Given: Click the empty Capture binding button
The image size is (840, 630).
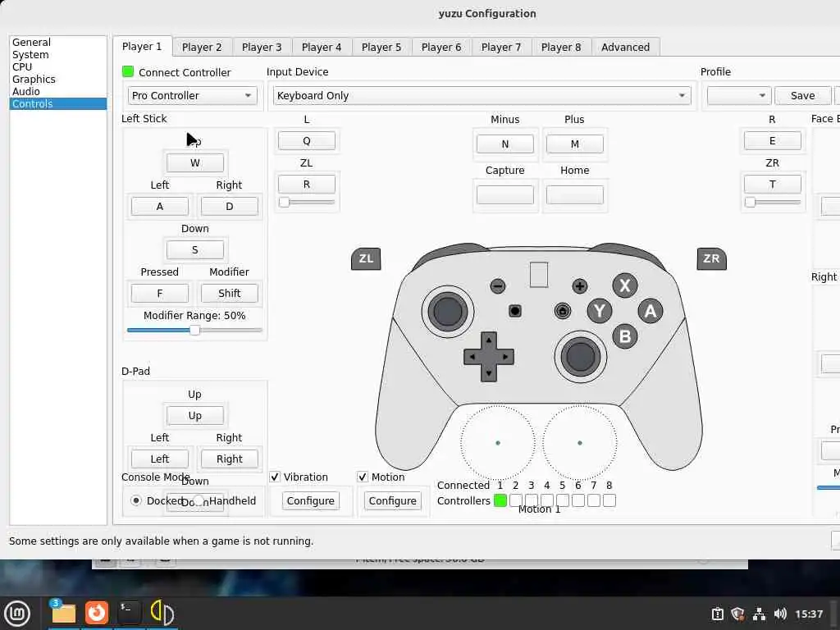Looking at the screenshot, I should pos(505,194).
